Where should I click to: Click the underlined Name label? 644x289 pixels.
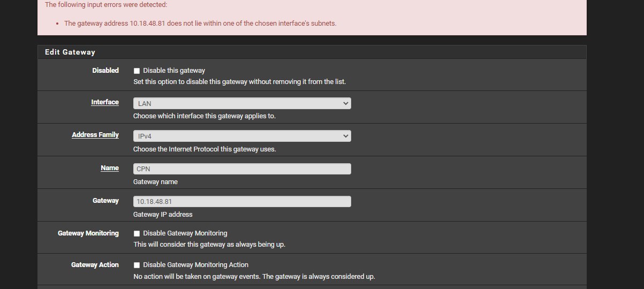click(x=110, y=168)
